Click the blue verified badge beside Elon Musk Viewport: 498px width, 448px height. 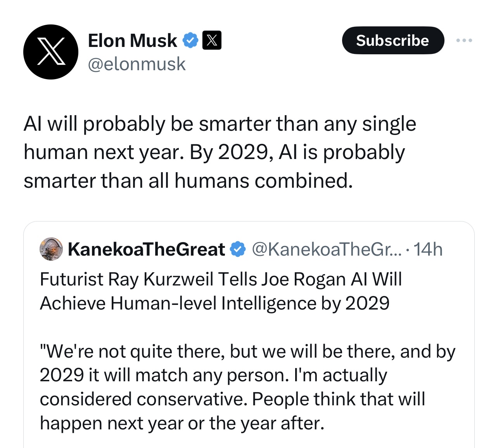click(x=190, y=40)
